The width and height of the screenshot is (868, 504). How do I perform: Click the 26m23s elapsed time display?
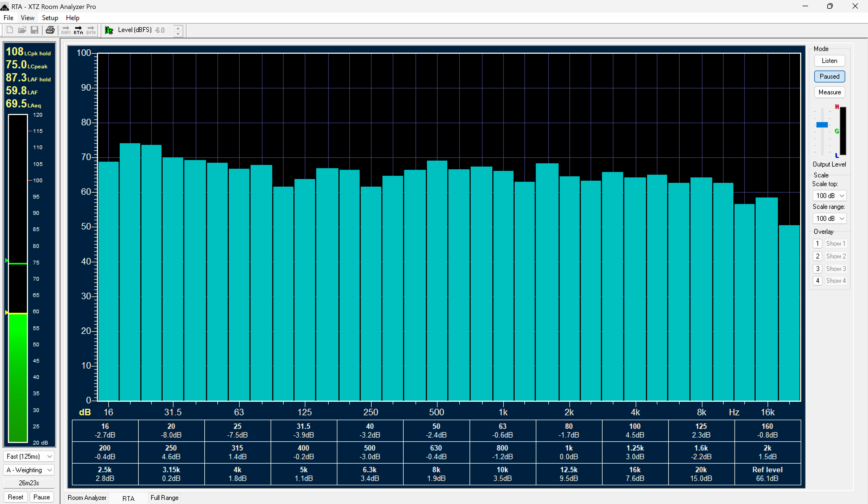29,483
